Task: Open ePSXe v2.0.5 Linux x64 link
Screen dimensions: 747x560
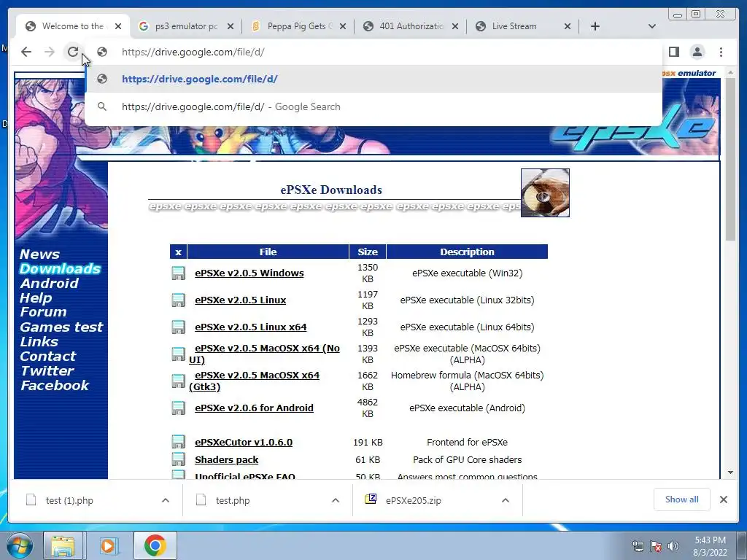Action: pyautogui.click(x=251, y=327)
